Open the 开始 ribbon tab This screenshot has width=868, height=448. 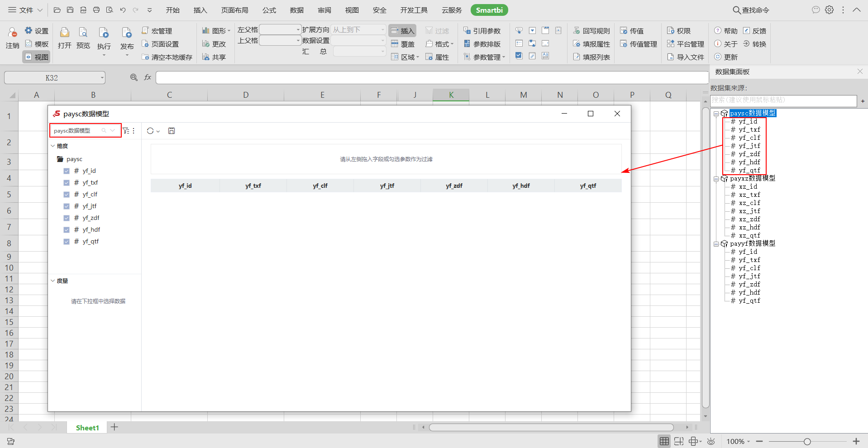click(173, 10)
